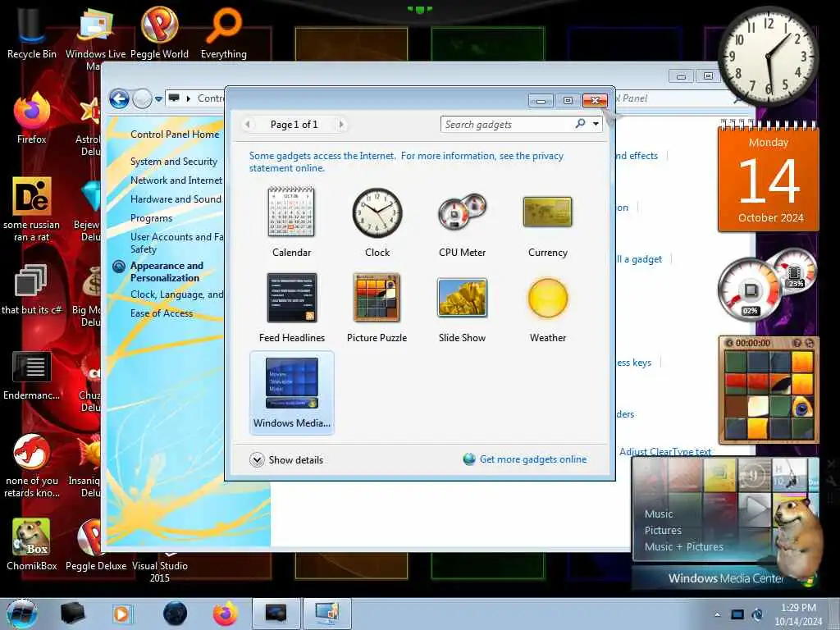Screen dimensions: 840x630
Task: Open 'some russian ran a rat' desktop icon
Action: coord(32,209)
